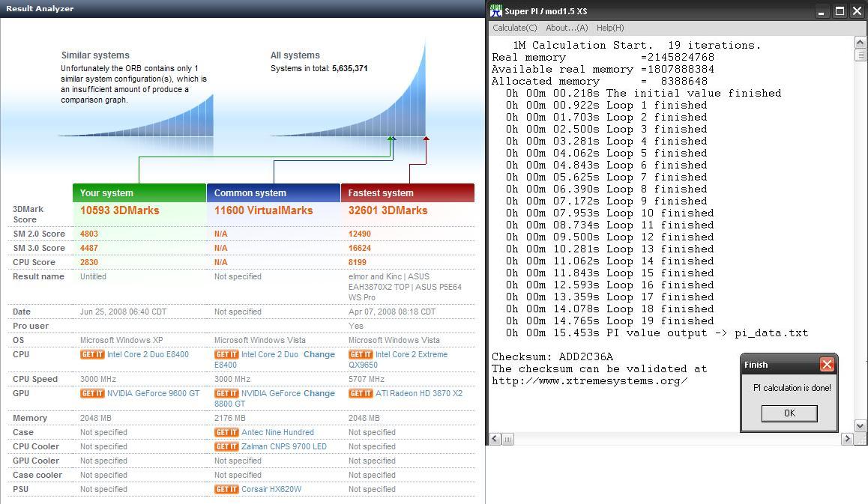Screen dimensions: 868x504
Task: Click the Result name elmor and Kinc text
Action: (405, 287)
